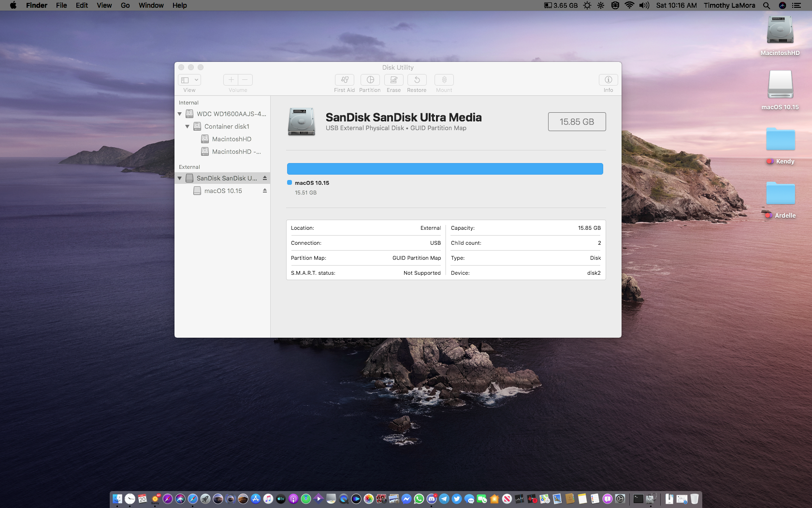The height and width of the screenshot is (508, 812).
Task: Open Spotlight search in the menu bar
Action: click(x=767, y=5)
